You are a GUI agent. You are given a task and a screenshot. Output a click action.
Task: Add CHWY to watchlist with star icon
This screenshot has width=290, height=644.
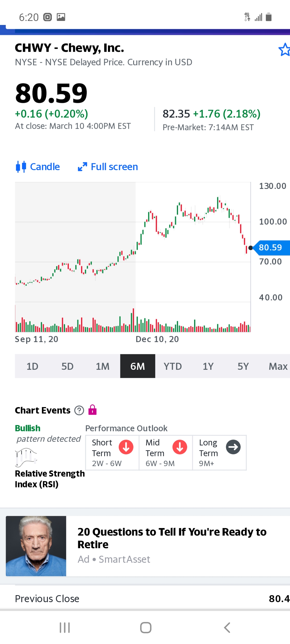[x=284, y=50]
